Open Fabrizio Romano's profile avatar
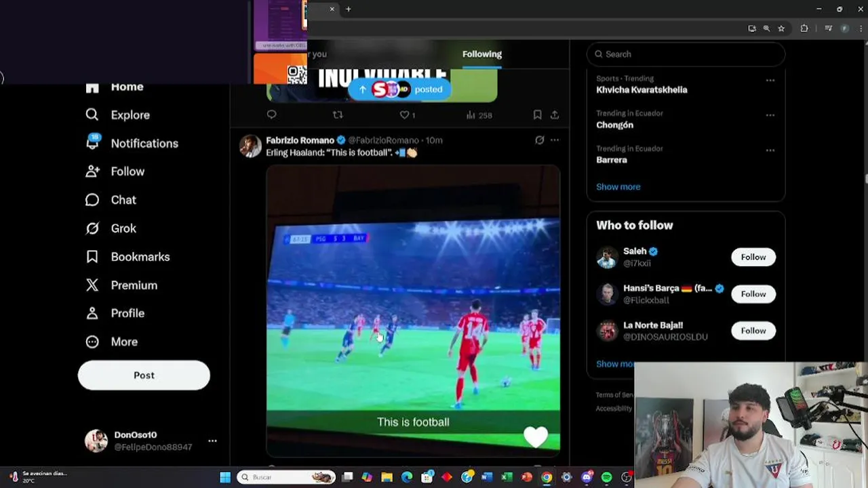Image resolution: width=868 pixels, height=488 pixels. click(250, 146)
